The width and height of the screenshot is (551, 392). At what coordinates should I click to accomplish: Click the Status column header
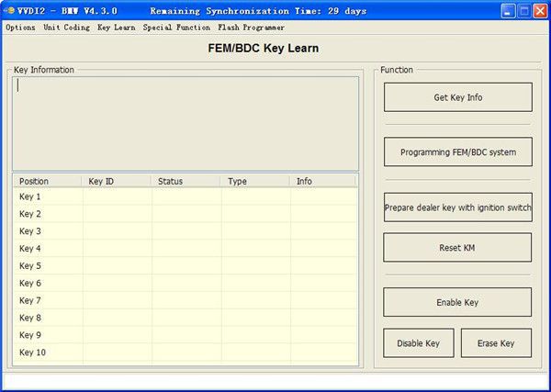pyautogui.click(x=186, y=181)
